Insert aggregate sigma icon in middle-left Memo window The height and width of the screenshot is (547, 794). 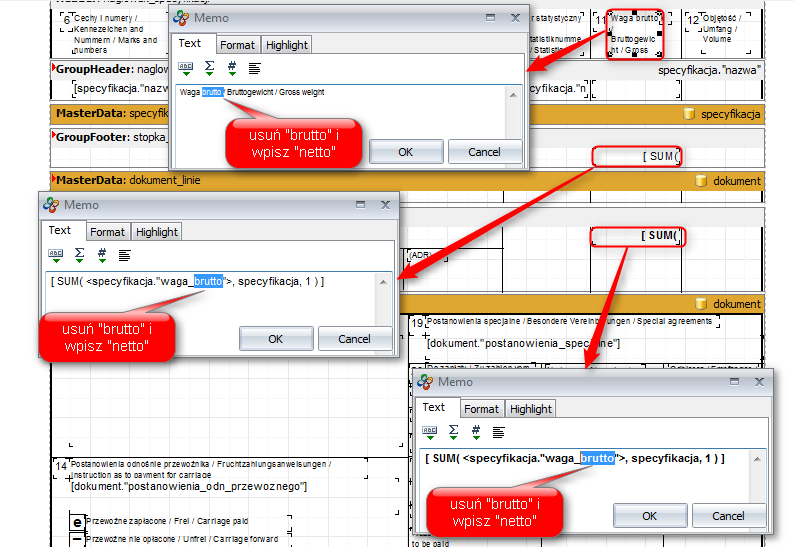click(79, 255)
